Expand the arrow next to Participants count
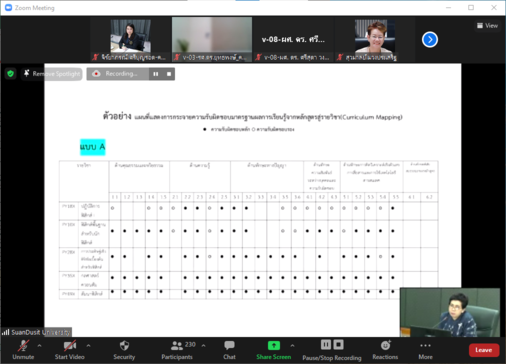 click(x=203, y=346)
